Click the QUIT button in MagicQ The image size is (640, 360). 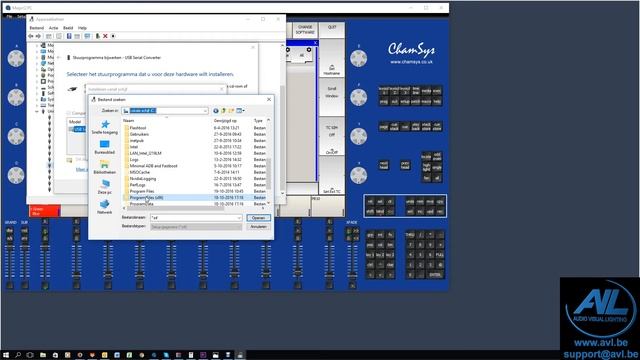point(332,30)
